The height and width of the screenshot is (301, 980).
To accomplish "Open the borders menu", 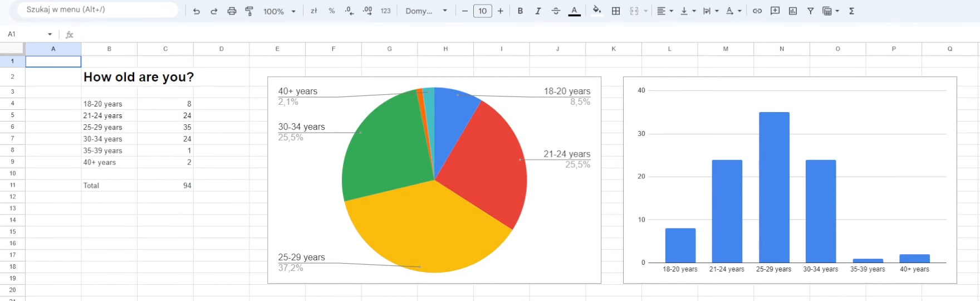I will point(616,11).
